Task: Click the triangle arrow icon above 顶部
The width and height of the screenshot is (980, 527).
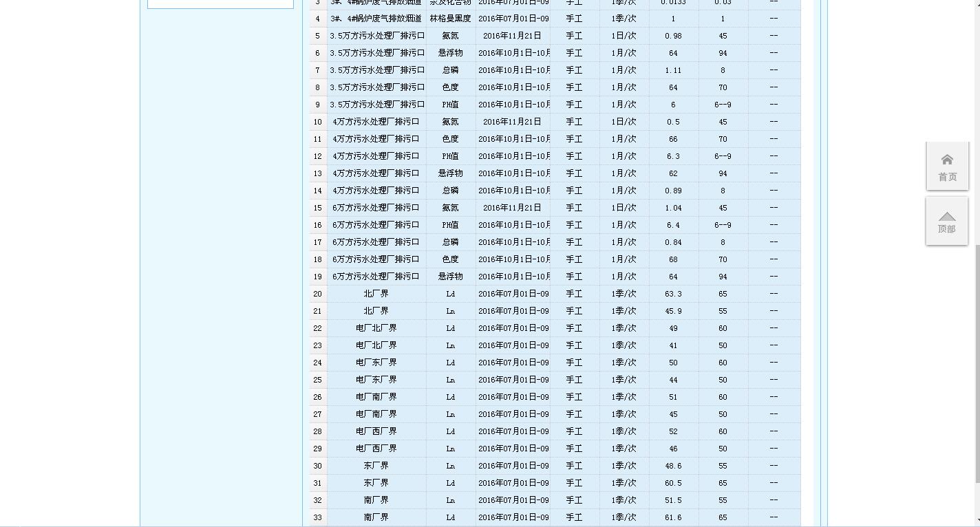Action: (946, 214)
